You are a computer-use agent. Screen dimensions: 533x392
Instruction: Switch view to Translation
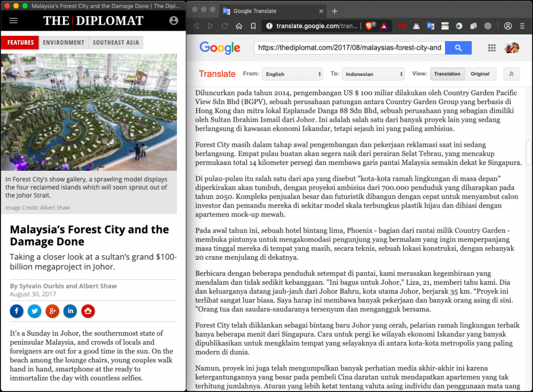click(447, 74)
